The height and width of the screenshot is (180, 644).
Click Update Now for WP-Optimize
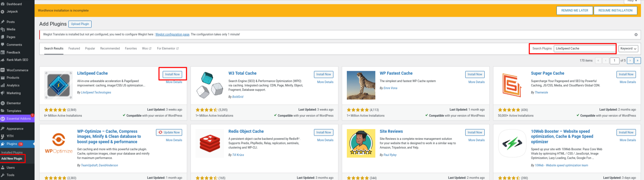click(x=169, y=132)
